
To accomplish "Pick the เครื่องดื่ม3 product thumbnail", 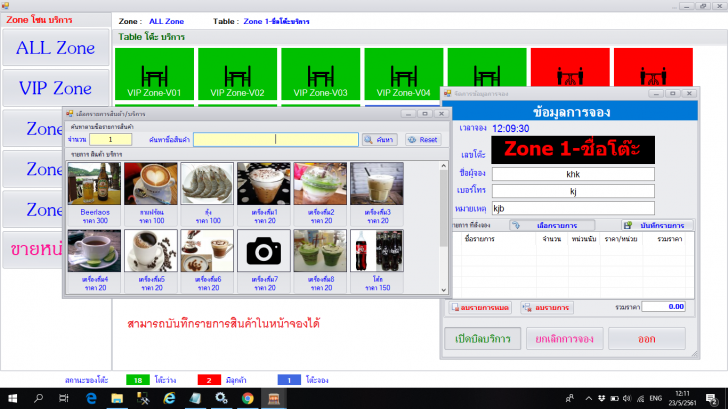I will coord(377,184).
